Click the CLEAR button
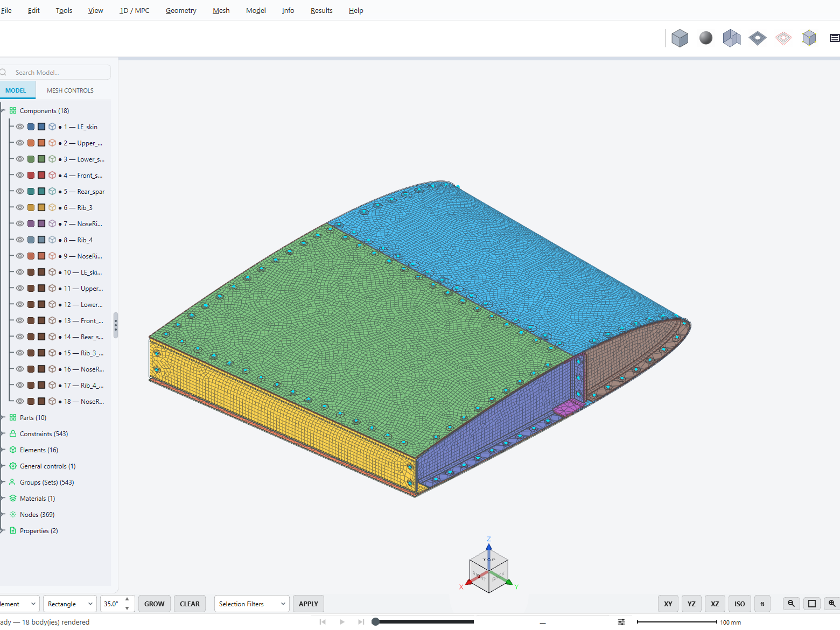The height and width of the screenshot is (630, 840). point(190,604)
